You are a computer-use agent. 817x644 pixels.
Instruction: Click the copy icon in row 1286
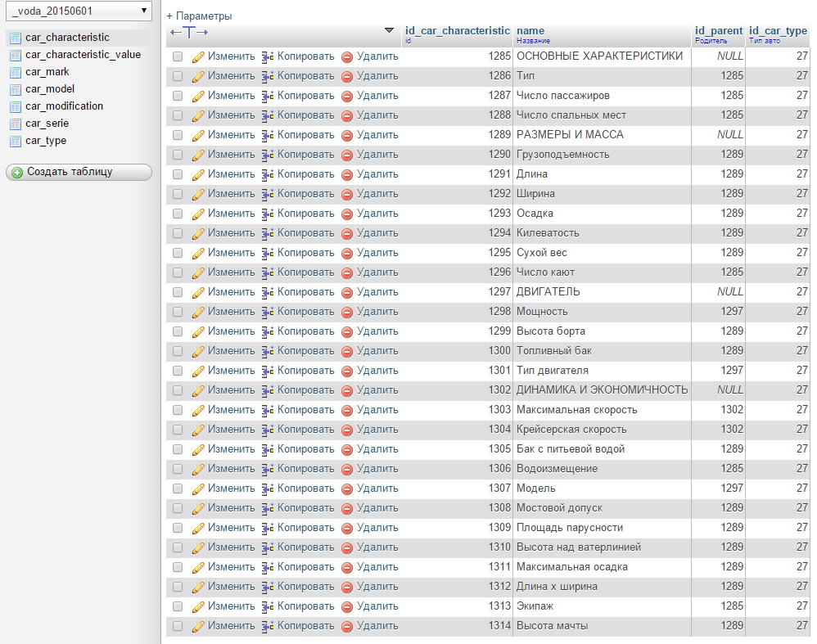point(268,77)
